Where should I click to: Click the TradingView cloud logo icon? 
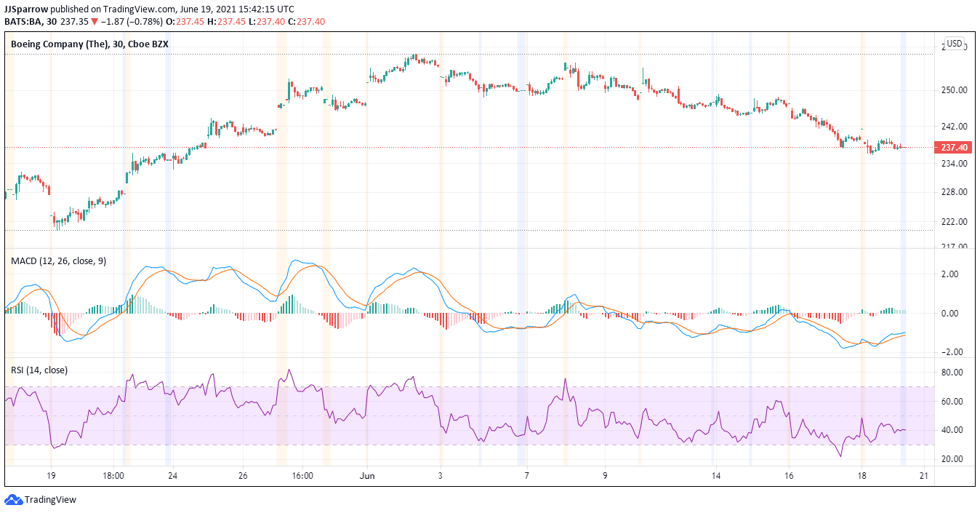pyautogui.click(x=13, y=500)
